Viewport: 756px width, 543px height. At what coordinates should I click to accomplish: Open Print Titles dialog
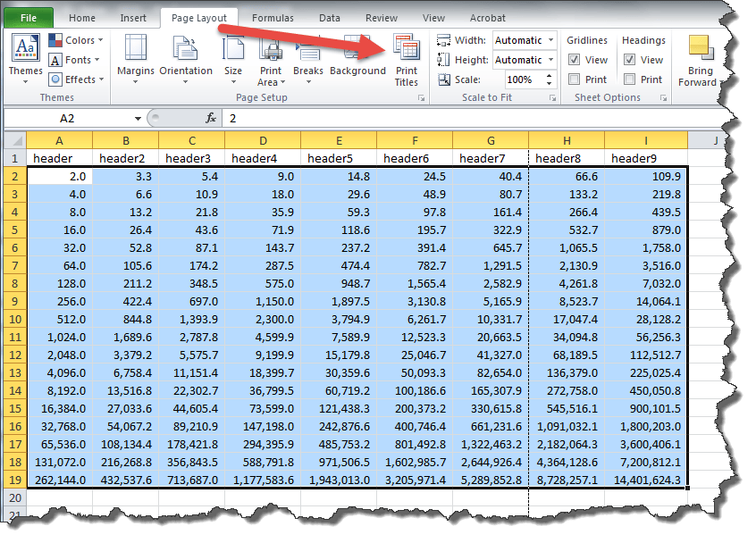pos(407,60)
